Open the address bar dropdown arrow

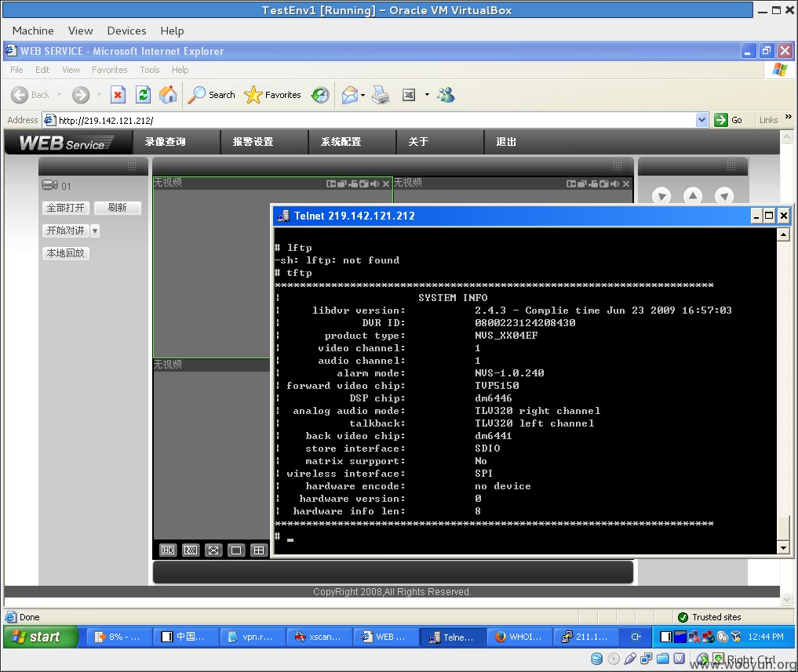point(701,120)
